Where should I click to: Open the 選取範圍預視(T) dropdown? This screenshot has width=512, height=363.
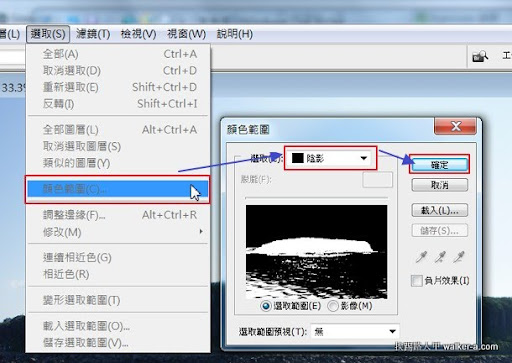point(355,331)
